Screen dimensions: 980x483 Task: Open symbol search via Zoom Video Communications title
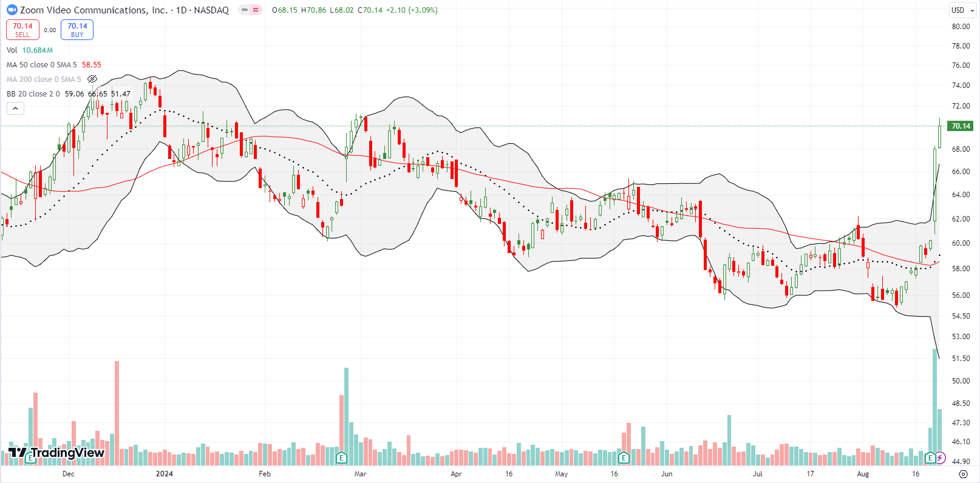94,10
